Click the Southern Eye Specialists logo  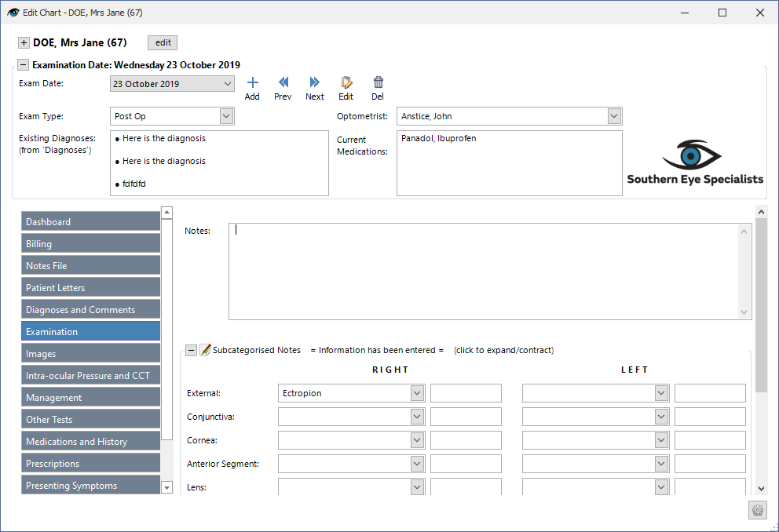(x=694, y=162)
